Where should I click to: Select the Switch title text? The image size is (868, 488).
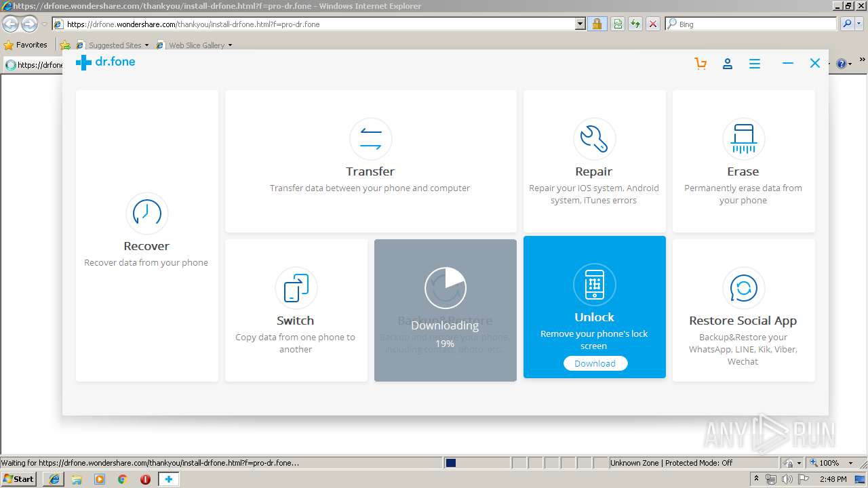click(296, 321)
